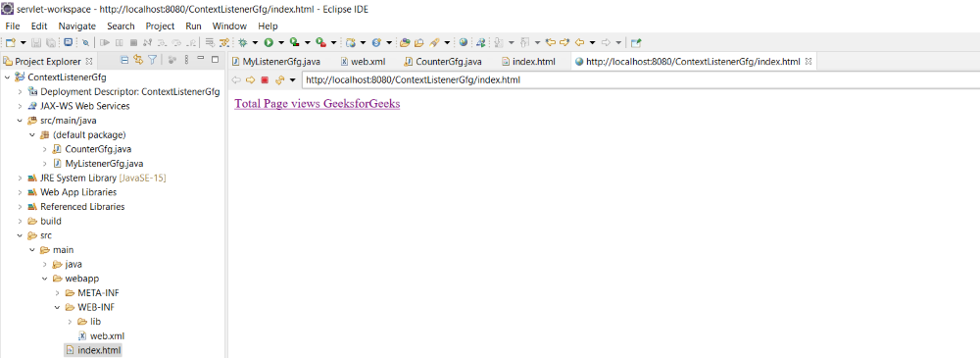Click the Drop to Frame icon

tap(210, 42)
